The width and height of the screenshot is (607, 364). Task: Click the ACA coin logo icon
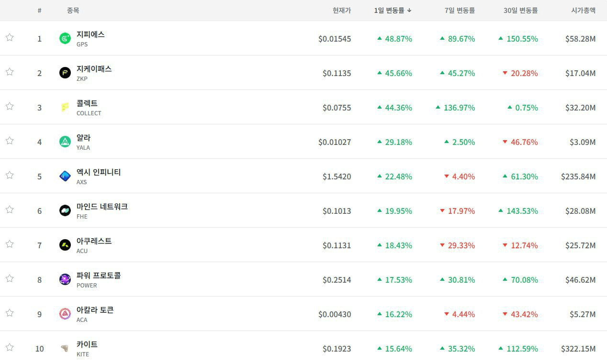(65, 314)
